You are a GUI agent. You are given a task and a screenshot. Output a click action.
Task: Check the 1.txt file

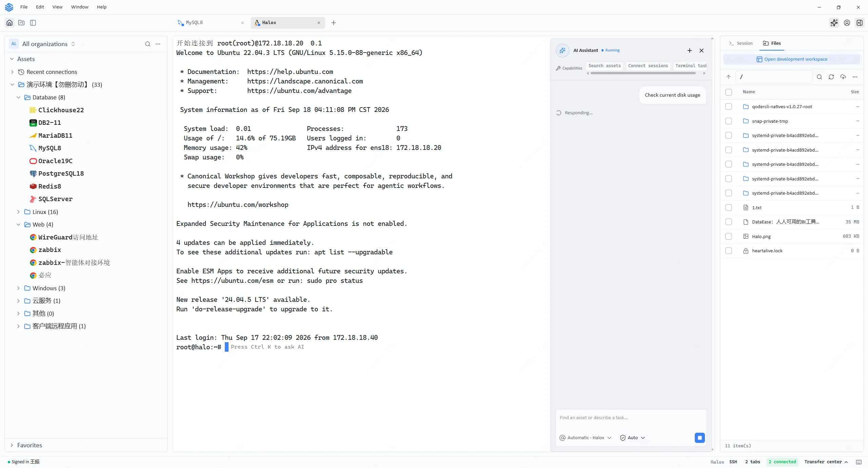[x=729, y=208]
